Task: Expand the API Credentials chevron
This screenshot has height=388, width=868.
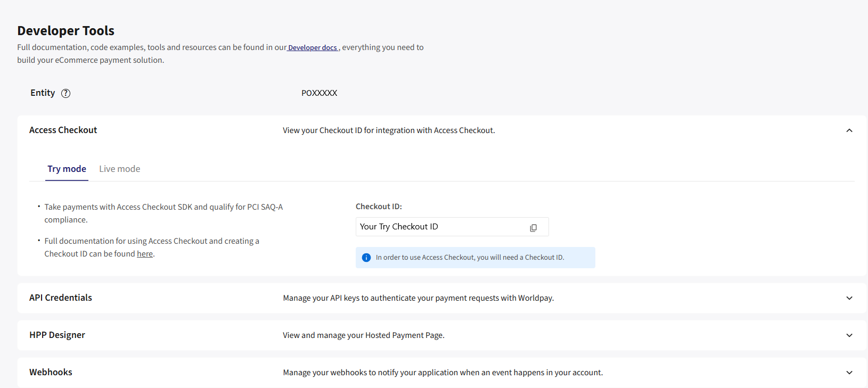Action: pos(849,298)
